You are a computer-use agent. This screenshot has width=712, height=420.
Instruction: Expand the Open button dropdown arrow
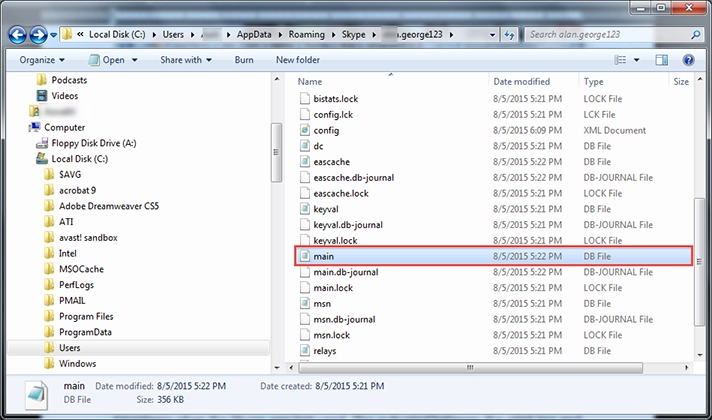tap(134, 60)
